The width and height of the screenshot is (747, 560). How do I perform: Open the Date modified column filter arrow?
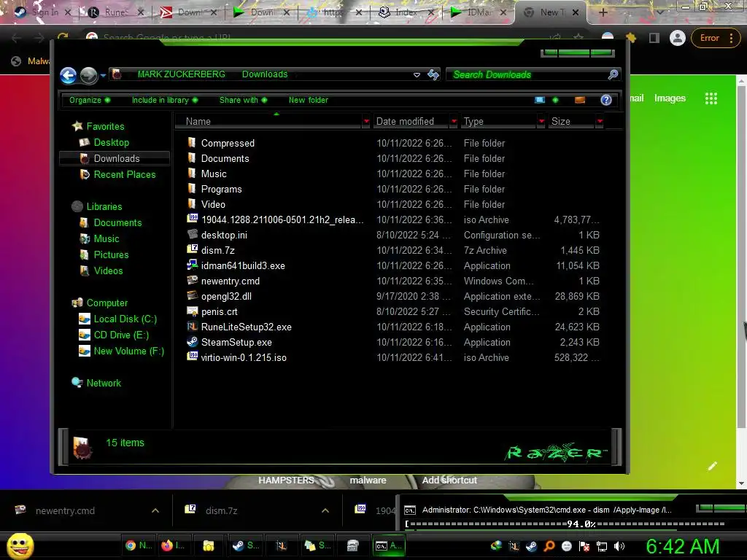454,122
